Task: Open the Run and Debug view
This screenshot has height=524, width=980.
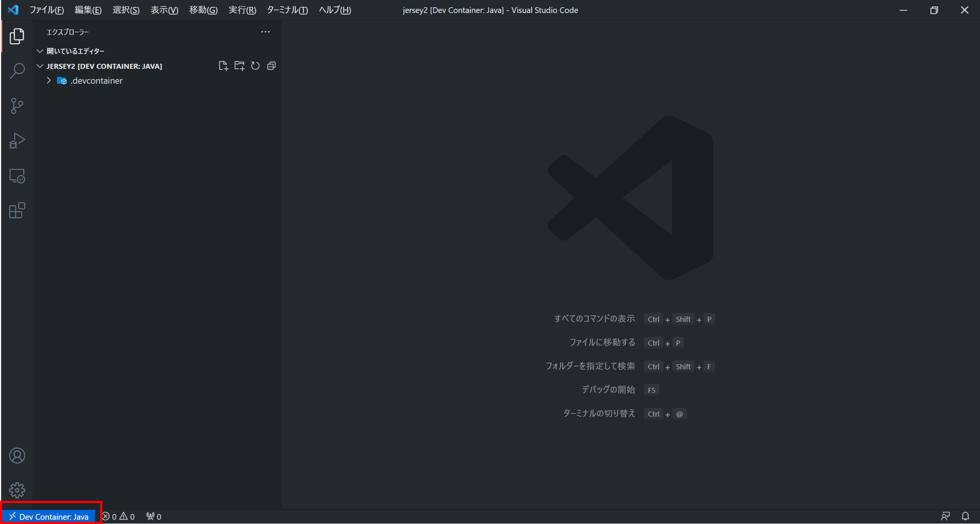Action: tap(17, 141)
